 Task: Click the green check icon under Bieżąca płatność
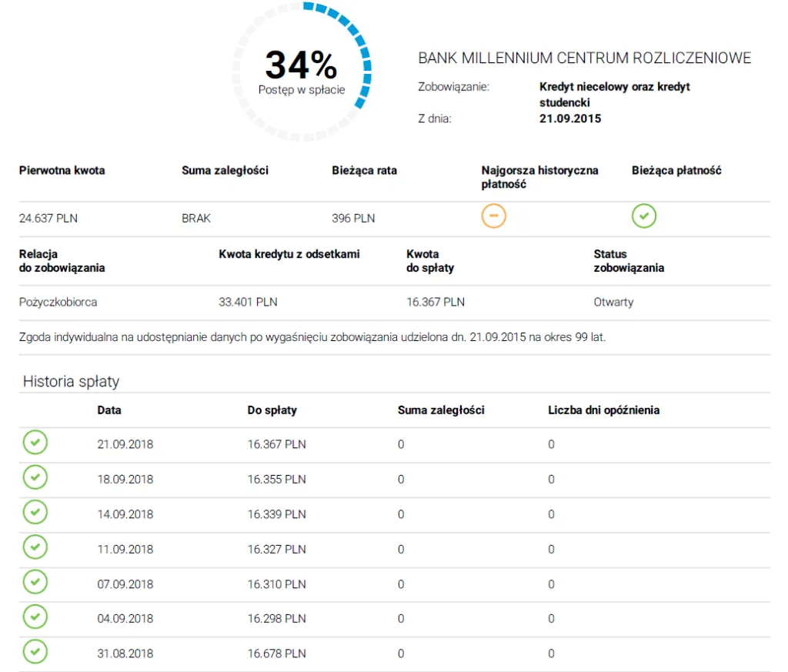click(644, 216)
